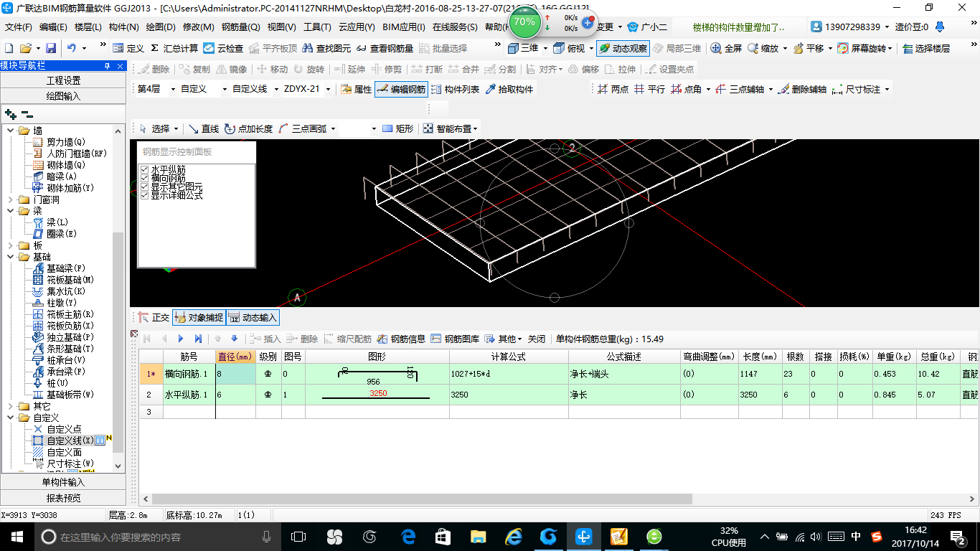Screen dimensions: 980x551
Task: Toggle 编辑钢筋 edit rebar button
Action: click(x=402, y=89)
